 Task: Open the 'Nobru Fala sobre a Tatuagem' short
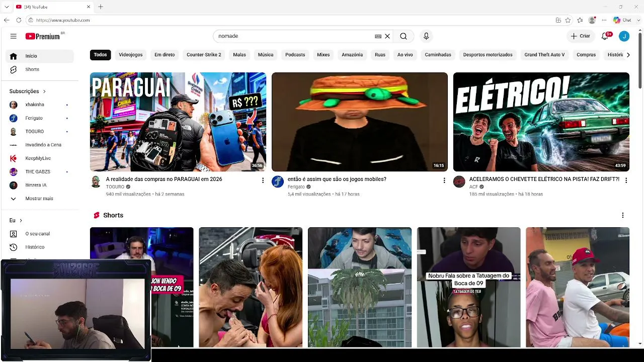tap(468, 287)
